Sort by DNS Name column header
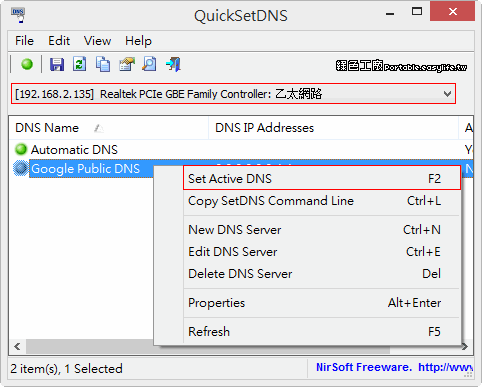This screenshot has height=387, width=482. [x=109, y=128]
